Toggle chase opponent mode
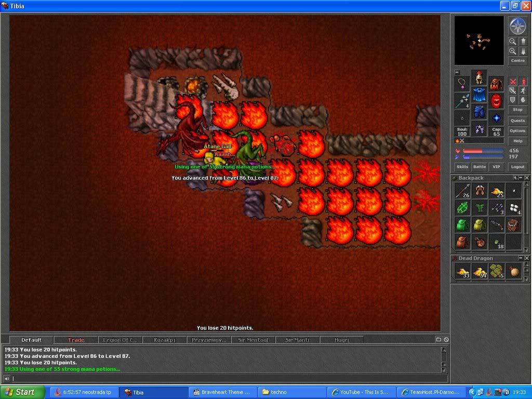The image size is (532, 399). tap(523, 90)
